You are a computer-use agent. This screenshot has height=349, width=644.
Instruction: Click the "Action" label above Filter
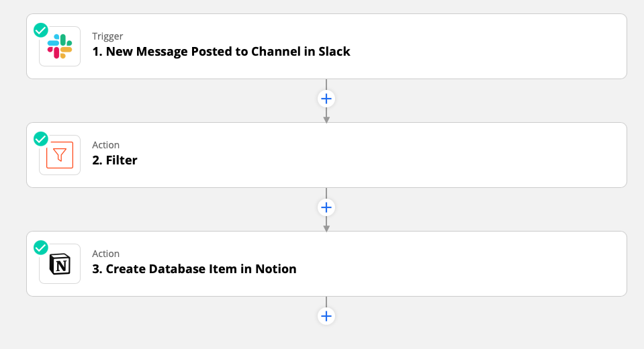[105, 145]
